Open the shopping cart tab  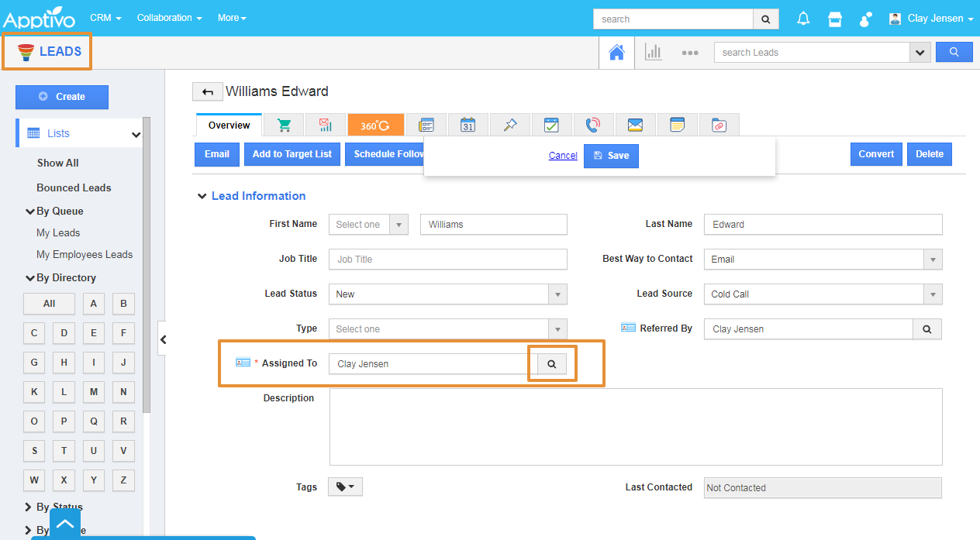click(284, 125)
